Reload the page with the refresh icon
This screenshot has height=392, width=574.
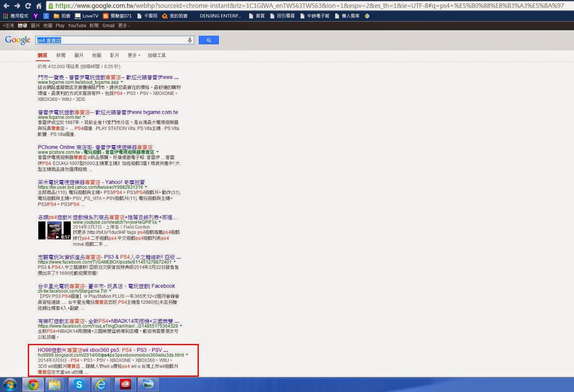tap(28, 6)
